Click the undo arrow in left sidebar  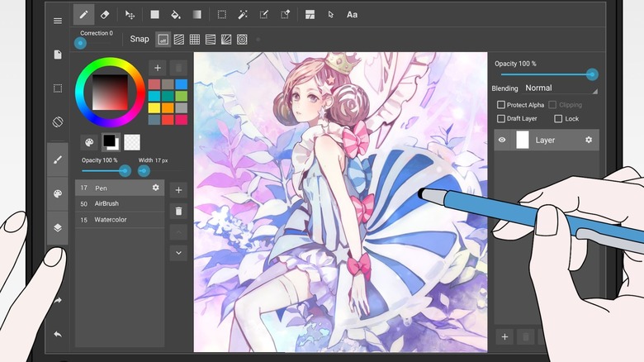57,334
